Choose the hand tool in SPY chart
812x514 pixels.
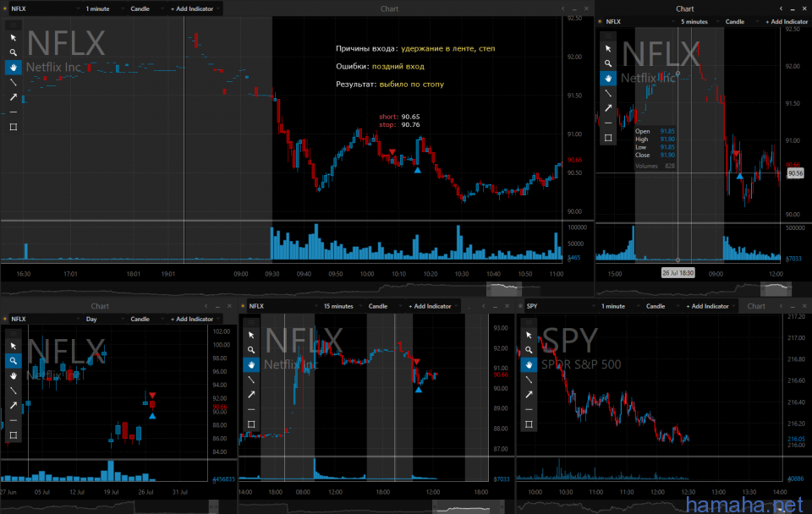529,365
